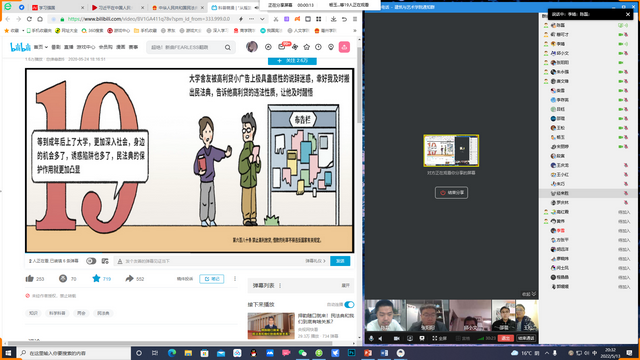Viewport: 640px width, 360px height.
Task: Toggle the autoplay switch beside up-next list
Action: pyautogui.click(x=349, y=304)
